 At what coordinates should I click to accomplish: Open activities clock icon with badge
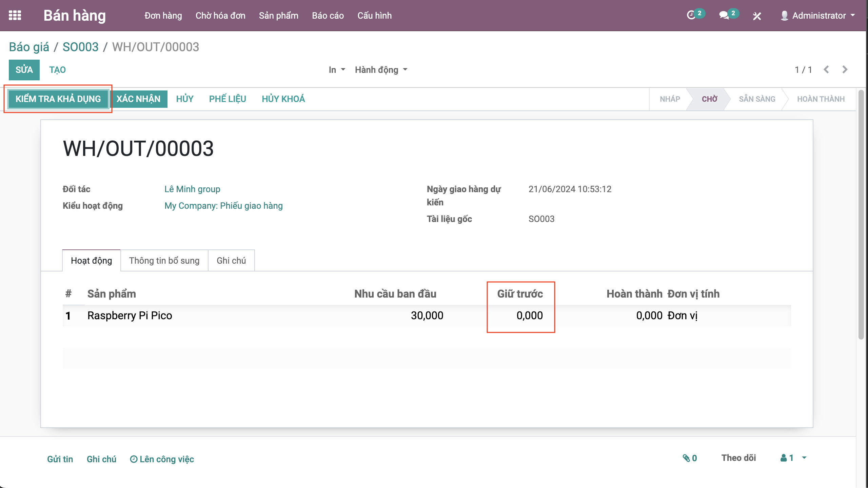pos(691,16)
